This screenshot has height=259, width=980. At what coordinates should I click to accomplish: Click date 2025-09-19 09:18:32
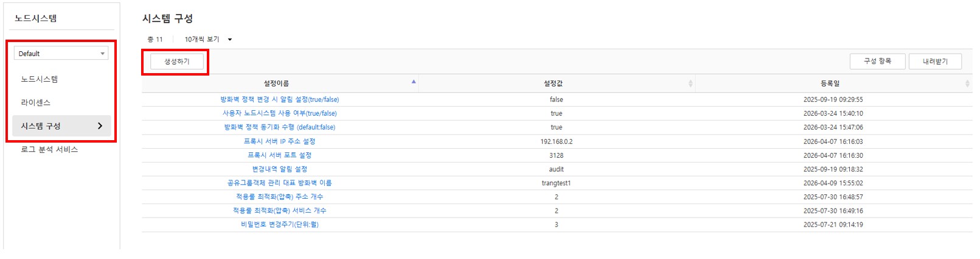[833, 169]
